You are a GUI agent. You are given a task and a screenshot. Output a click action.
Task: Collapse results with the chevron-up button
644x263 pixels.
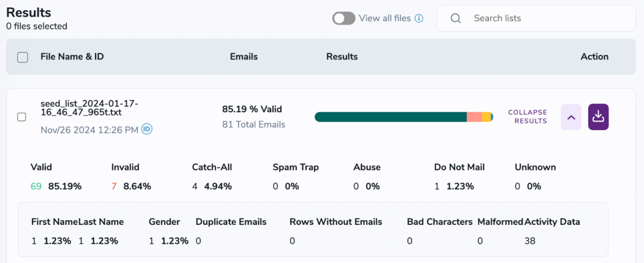[571, 117]
